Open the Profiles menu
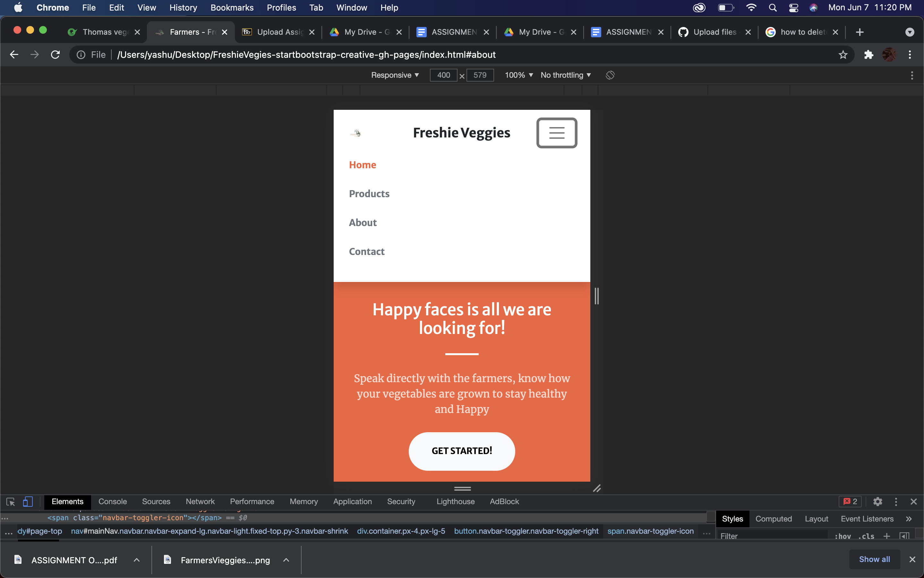 (x=281, y=8)
